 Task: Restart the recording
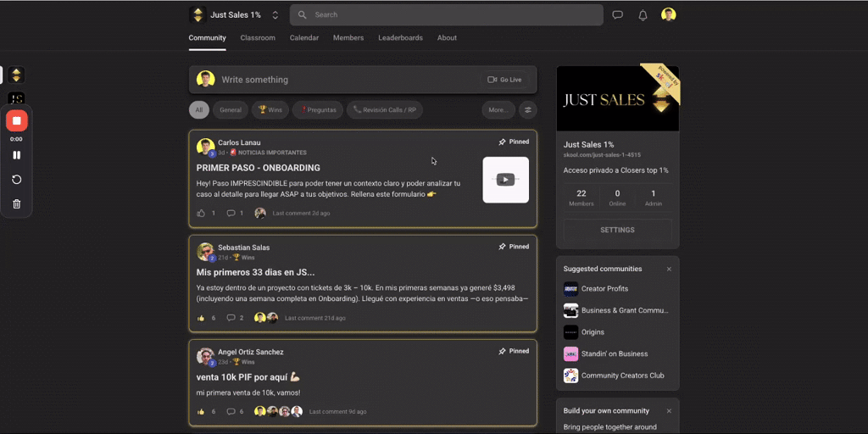[x=17, y=180]
